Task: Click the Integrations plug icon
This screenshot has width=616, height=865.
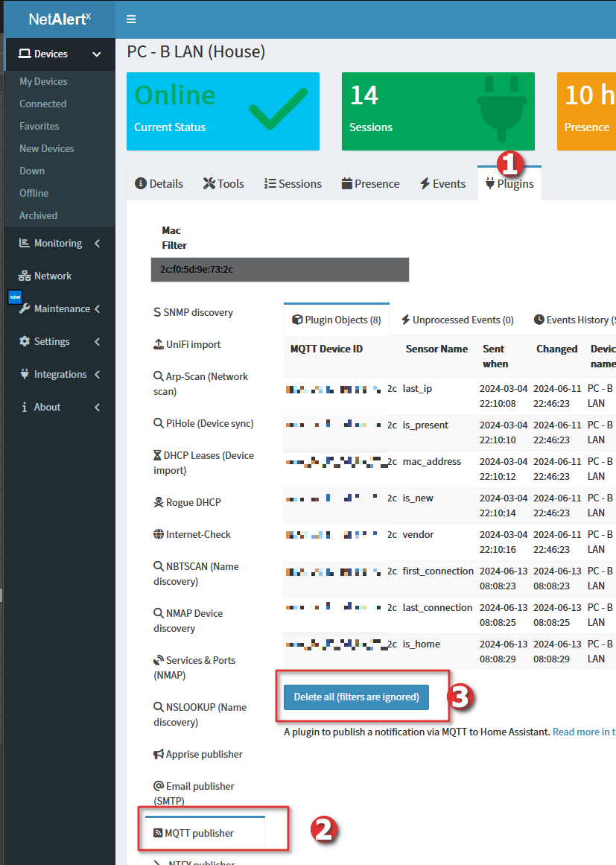Action: click(25, 374)
